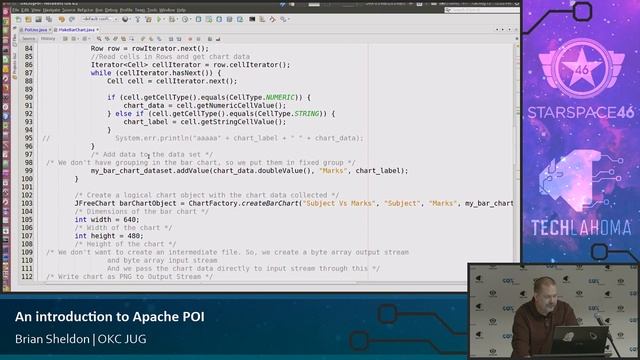
Task: Switch to Source view in editor
Action: [x=29, y=39]
